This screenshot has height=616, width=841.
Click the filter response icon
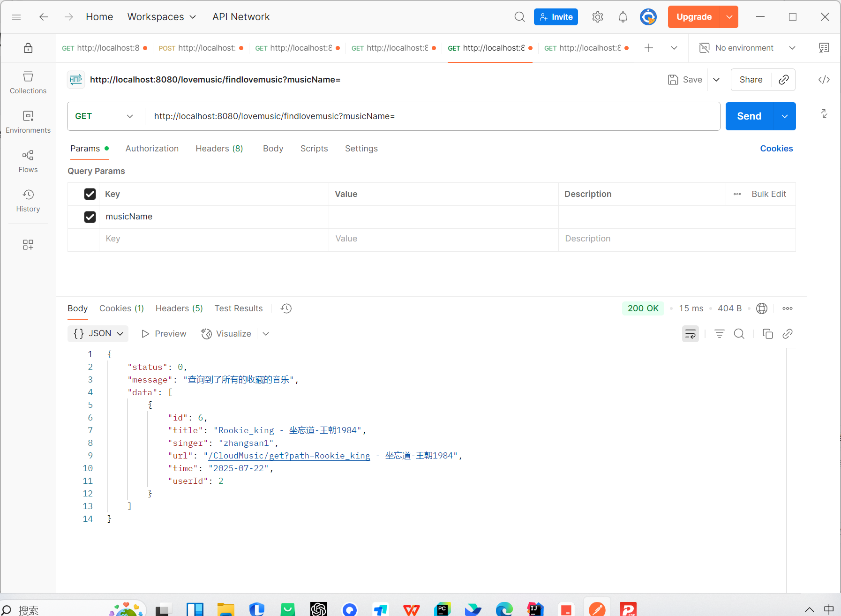pos(720,334)
